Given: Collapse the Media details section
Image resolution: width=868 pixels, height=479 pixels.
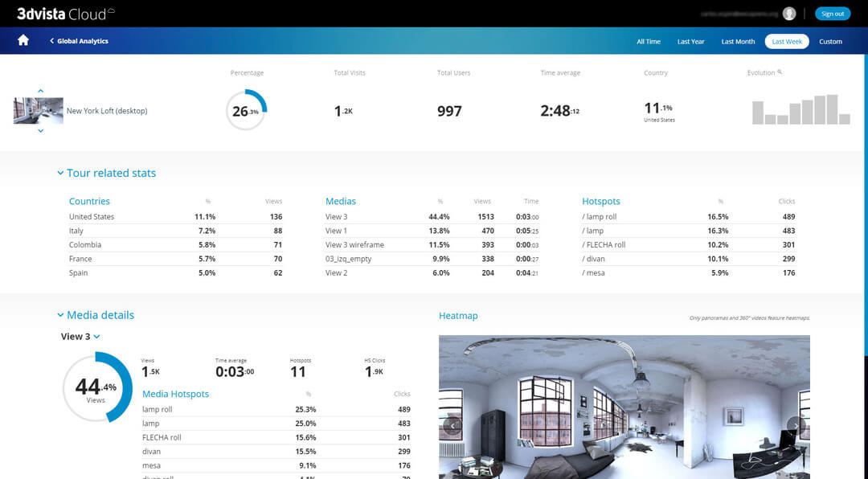Looking at the screenshot, I should (x=60, y=315).
